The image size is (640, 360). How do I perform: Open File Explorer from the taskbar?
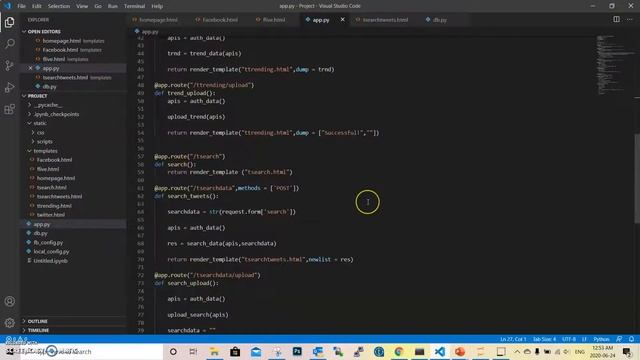point(214,351)
